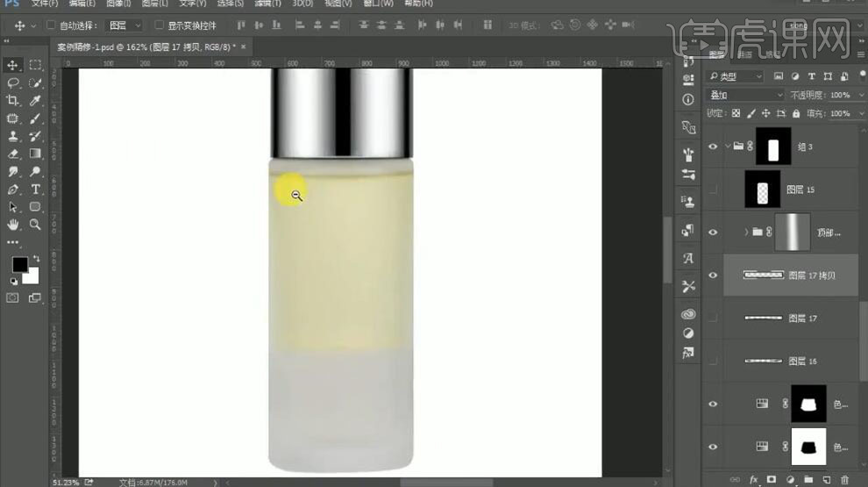The width and height of the screenshot is (868, 487).
Task: Swap foreground and background colors
Action: click(36, 259)
